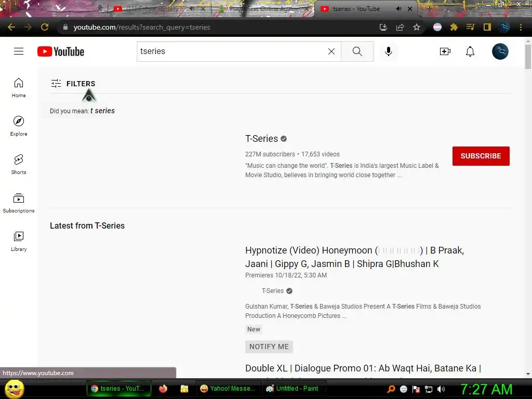The height and width of the screenshot is (399, 532).
Task: Open the notifications bell
Action: (x=470, y=51)
